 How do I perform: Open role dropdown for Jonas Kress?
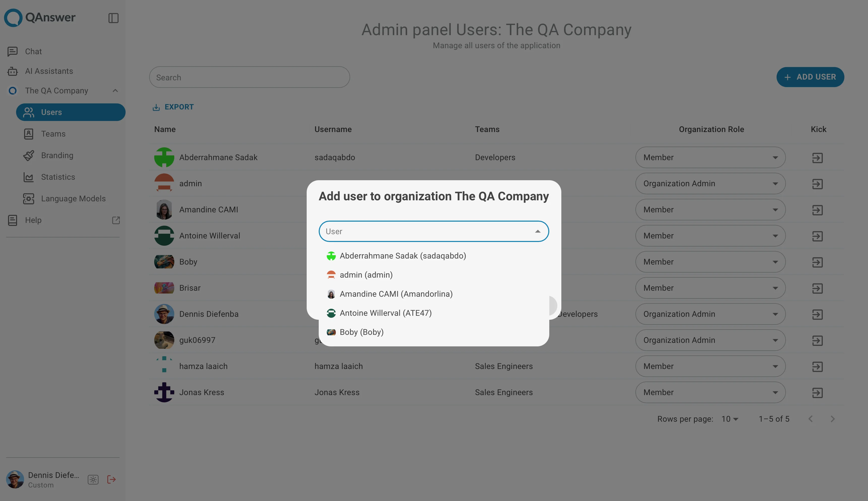710,392
